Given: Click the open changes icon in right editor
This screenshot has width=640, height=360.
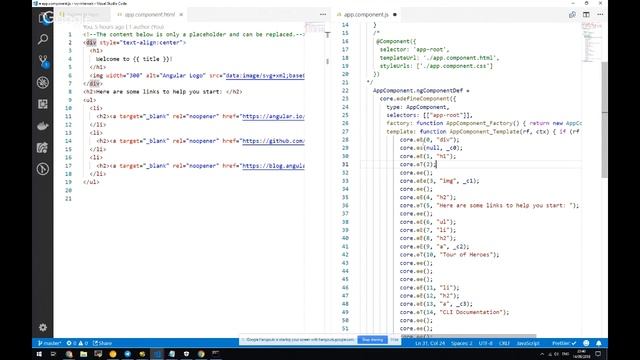Looking at the screenshot, I should coord(572,15).
